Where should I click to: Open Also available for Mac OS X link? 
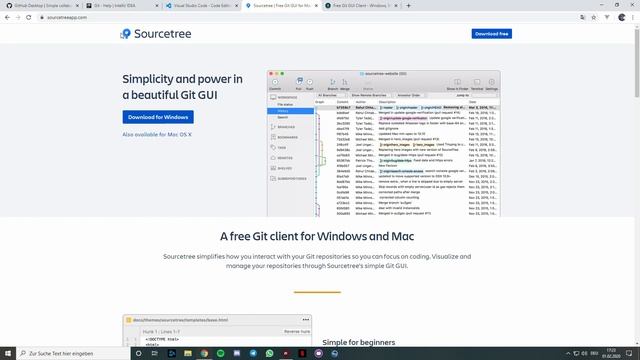[x=157, y=134]
